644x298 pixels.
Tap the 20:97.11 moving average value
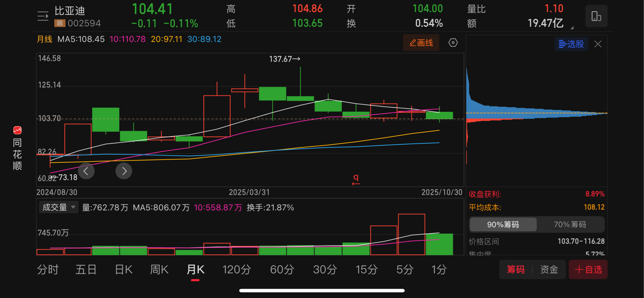167,39
